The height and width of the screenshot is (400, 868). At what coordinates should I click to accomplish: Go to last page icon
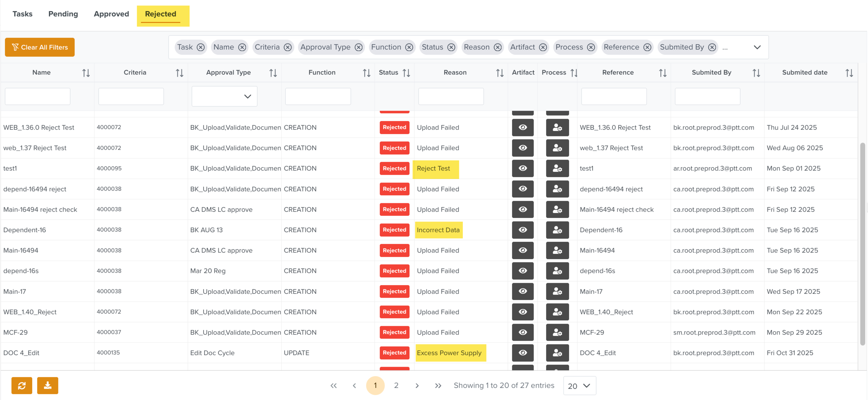438,385
